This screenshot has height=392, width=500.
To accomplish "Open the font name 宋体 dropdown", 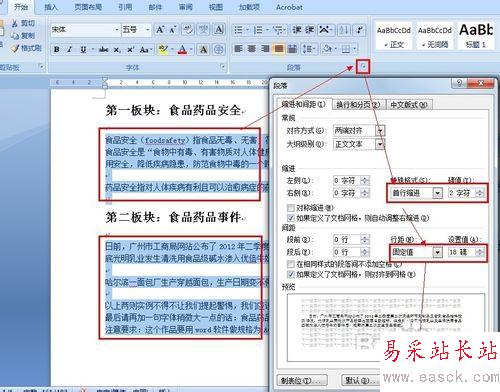I will tap(117, 30).
